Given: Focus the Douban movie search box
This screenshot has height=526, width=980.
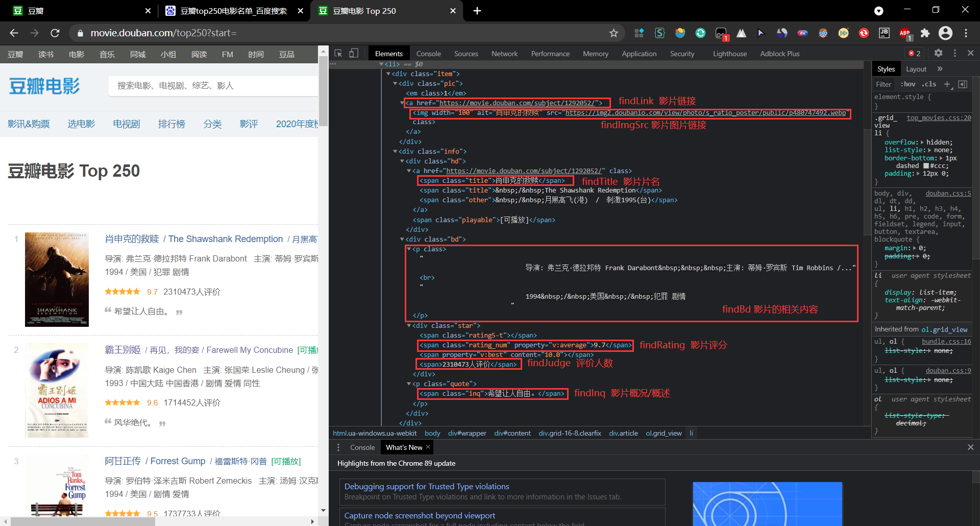Looking at the screenshot, I should tap(213, 86).
